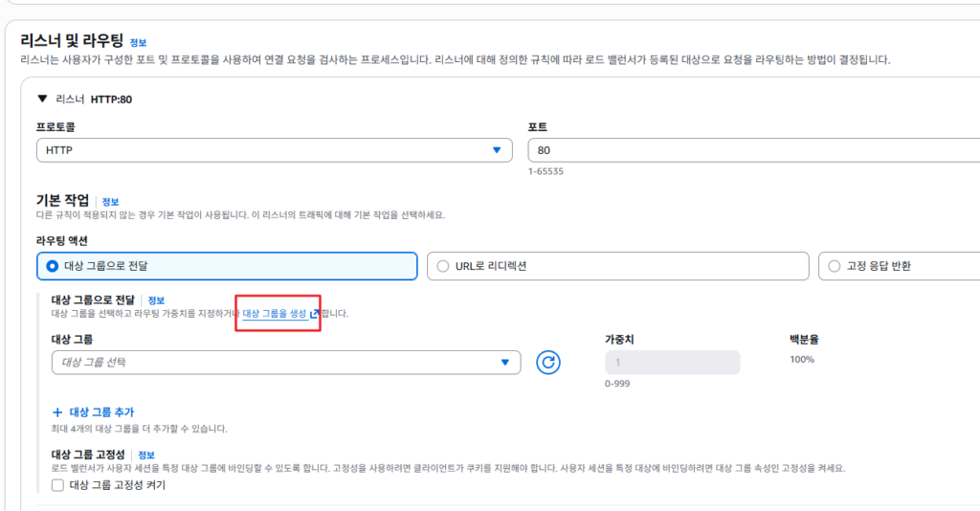
Task: Click the 가중치 weight field
Action: (x=673, y=363)
